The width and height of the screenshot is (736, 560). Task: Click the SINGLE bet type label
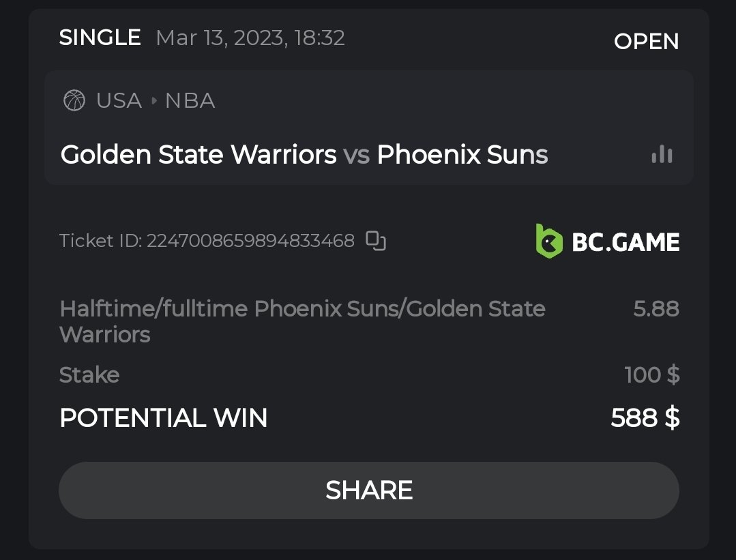click(100, 38)
